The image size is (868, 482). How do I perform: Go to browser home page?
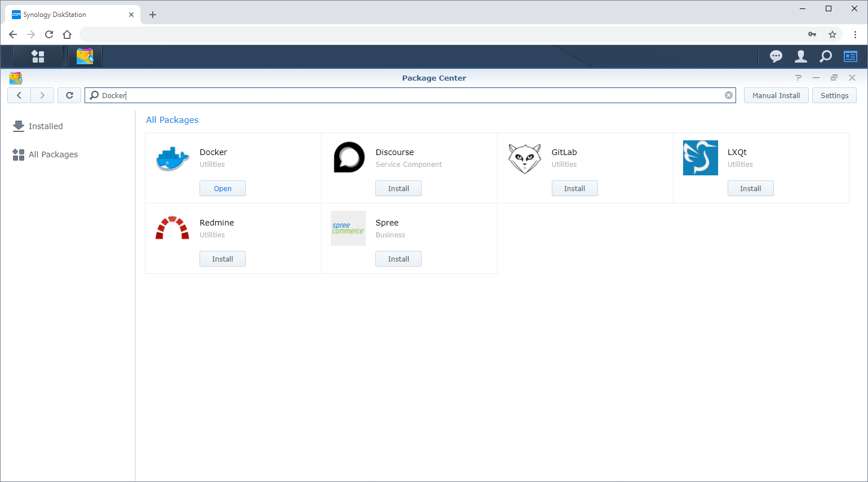click(x=67, y=34)
